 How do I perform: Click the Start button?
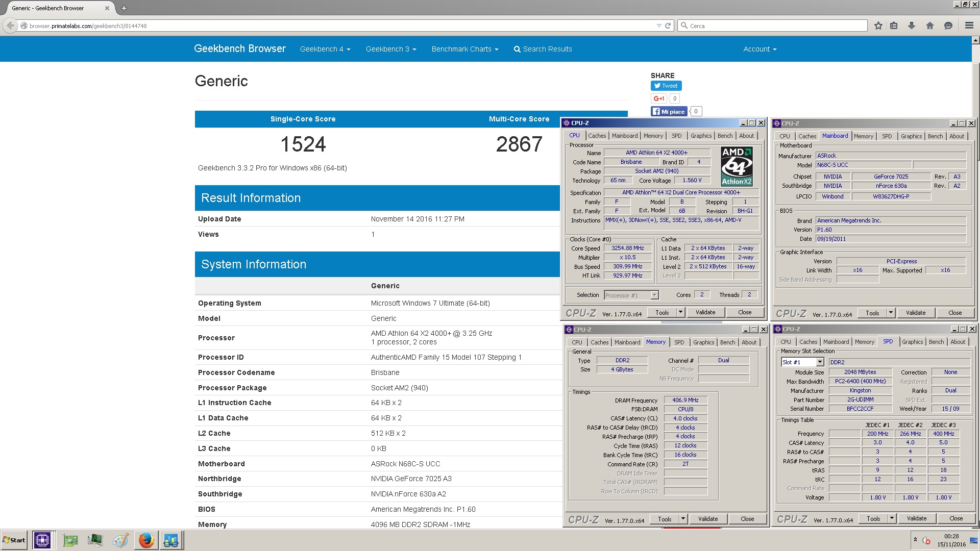point(14,540)
